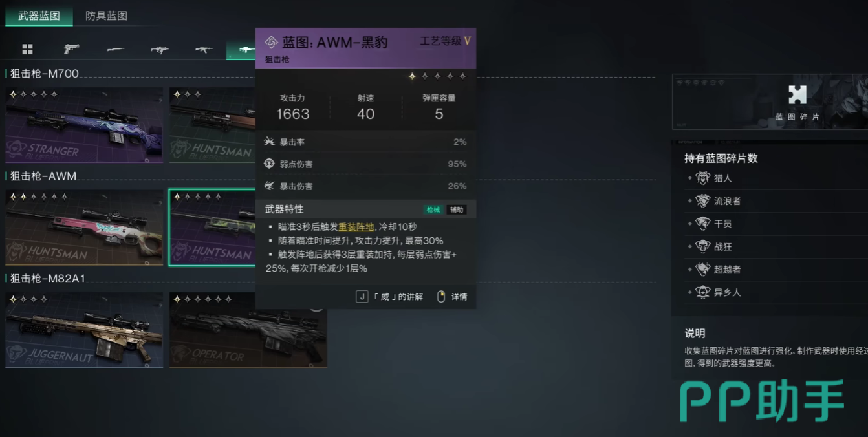Open the highlighted heavy position link
Image resolution: width=868 pixels, height=437 pixels.
[x=356, y=227]
